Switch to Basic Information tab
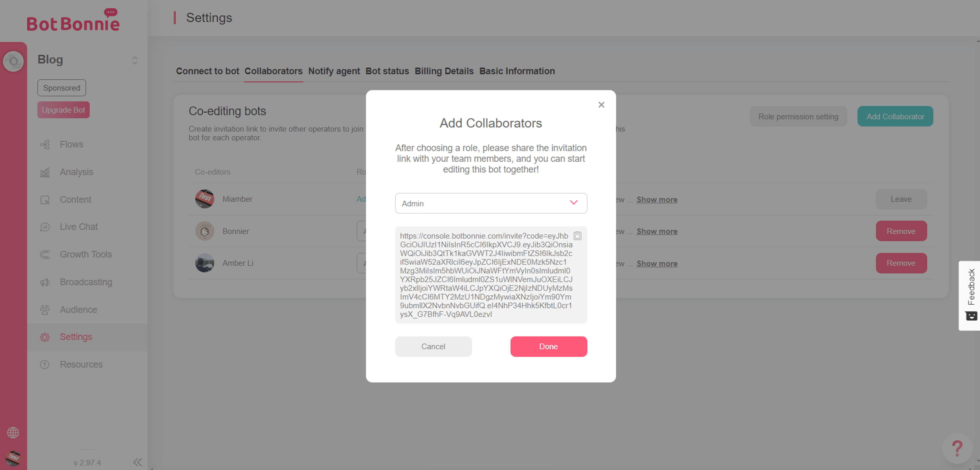The image size is (980, 470). point(517,71)
